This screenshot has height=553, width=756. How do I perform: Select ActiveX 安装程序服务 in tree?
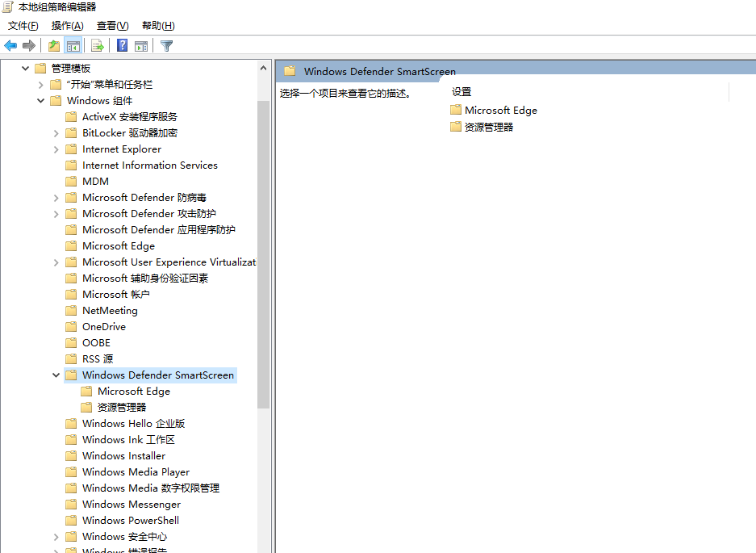coord(130,117)
